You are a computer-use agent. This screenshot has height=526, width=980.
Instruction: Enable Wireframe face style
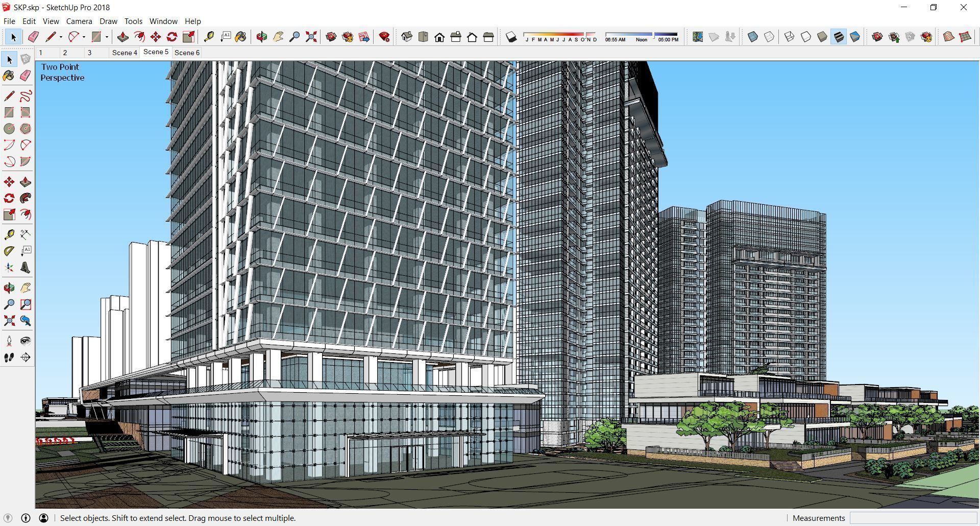790,37
